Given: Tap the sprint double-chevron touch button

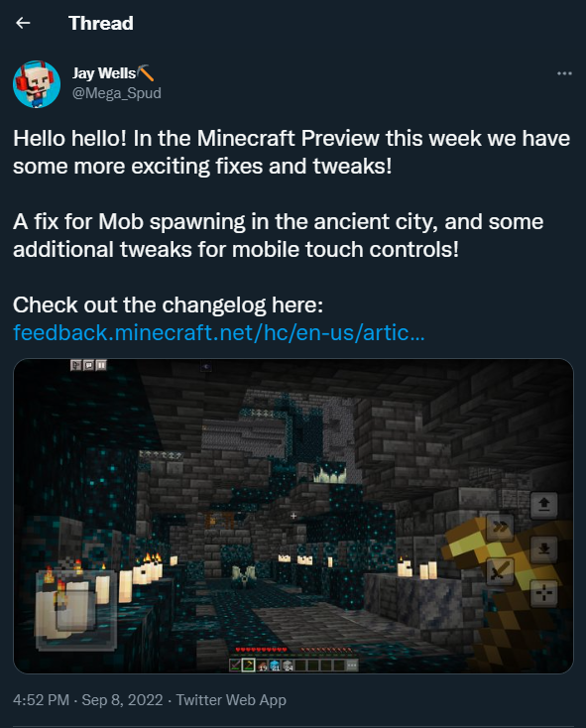Looking at the screenshot, I should (x=500, y=527).
